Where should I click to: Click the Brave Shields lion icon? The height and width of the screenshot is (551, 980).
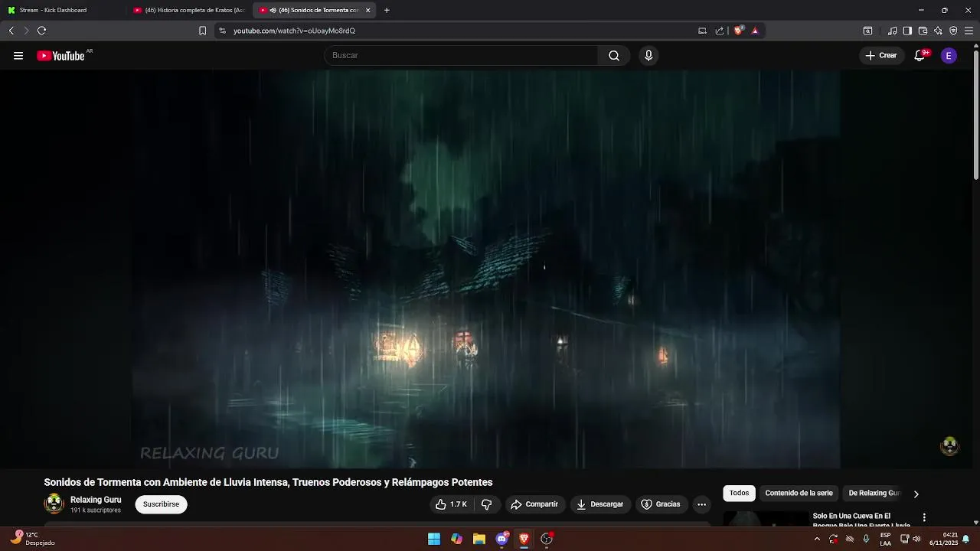[738, 31]
